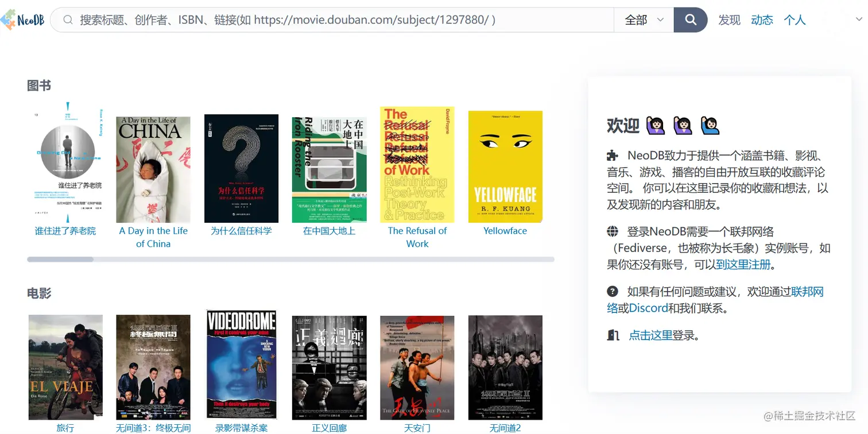Click the puzzle piece icon in welcome panel
Viewport: 868px width, 434px height.
[x=613, y=155]
